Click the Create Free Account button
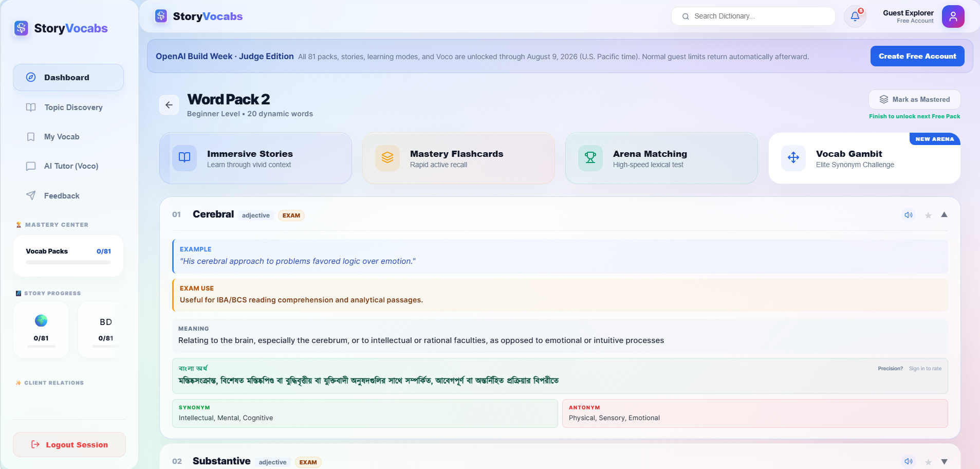The height and width of the screenshot is (469, 980). coord(917,56)
